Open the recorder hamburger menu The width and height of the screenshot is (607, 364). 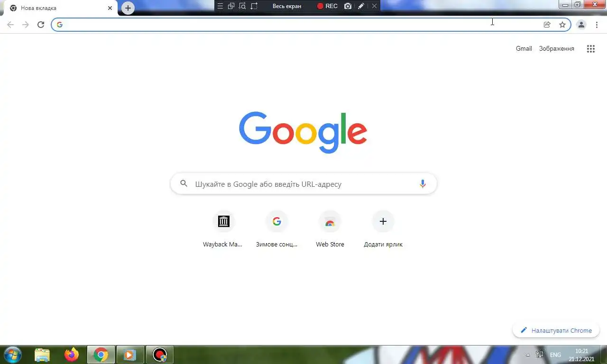pos(220,6)
